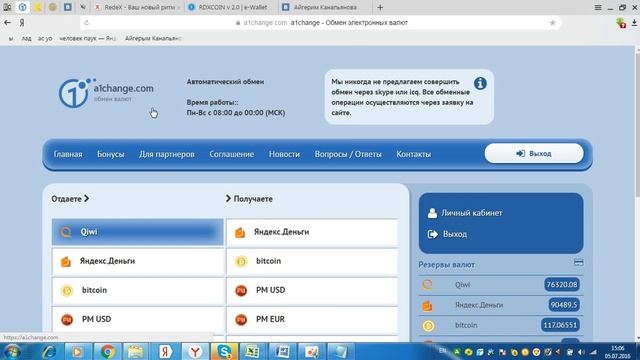Click bitcoin icon in Резервы валют
The height and width of the screenshot is (360, 640).
[x=428, y=325]
